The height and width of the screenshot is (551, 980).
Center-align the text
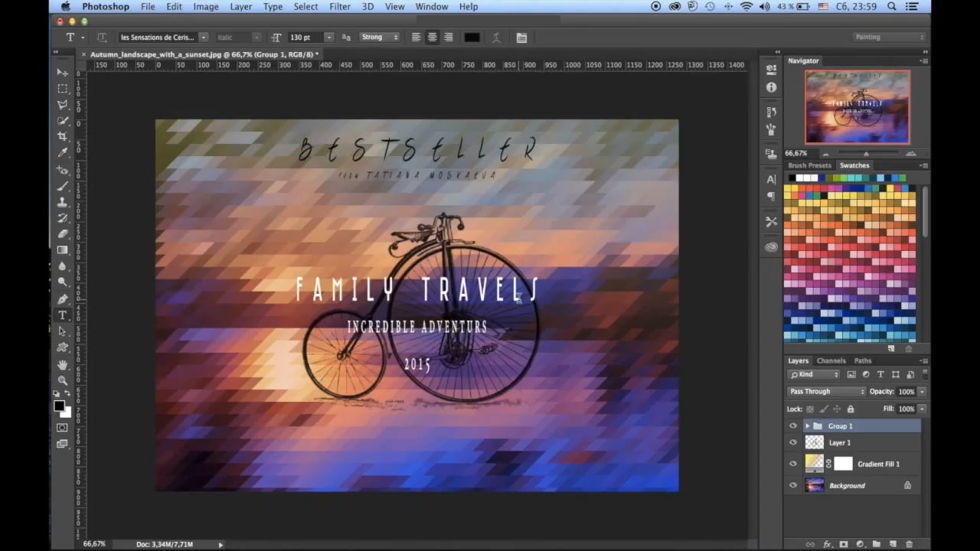(432, 37)
